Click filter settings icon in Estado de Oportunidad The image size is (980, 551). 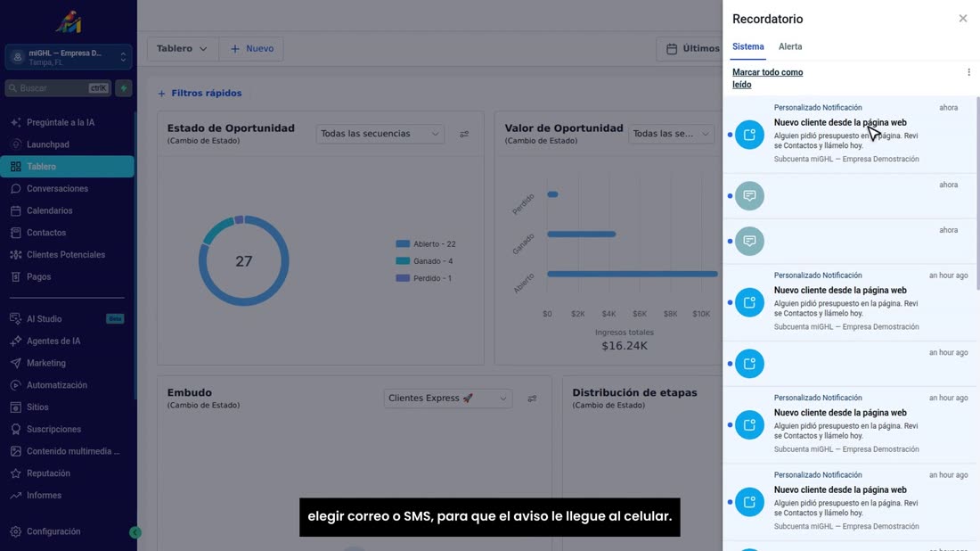(464, 134)
